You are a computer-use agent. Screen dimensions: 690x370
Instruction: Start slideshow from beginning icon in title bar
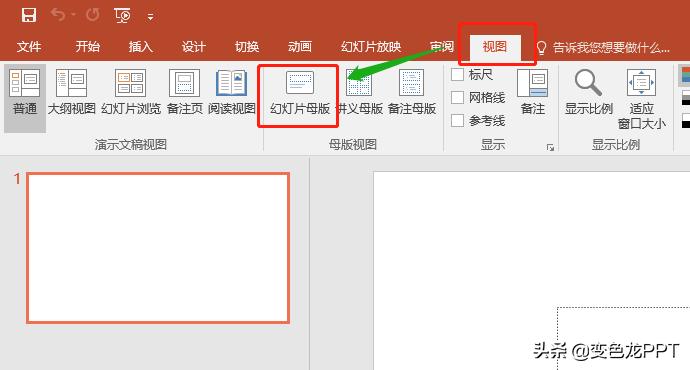(122, 16)
